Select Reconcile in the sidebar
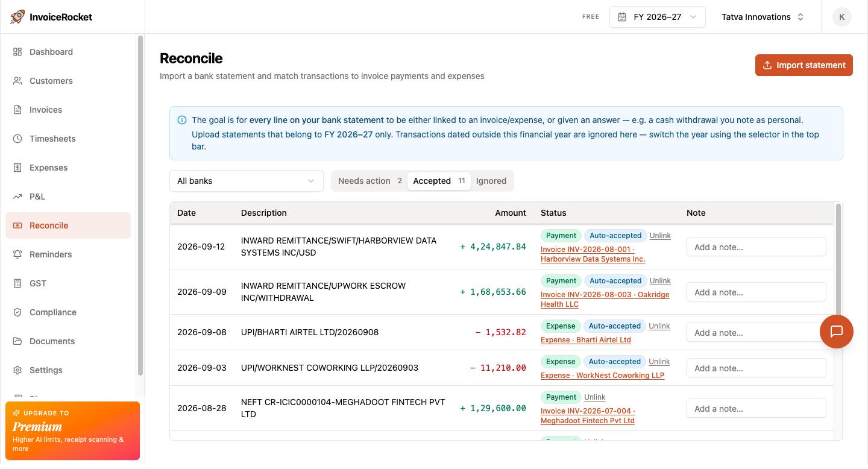 click(68, 225)
